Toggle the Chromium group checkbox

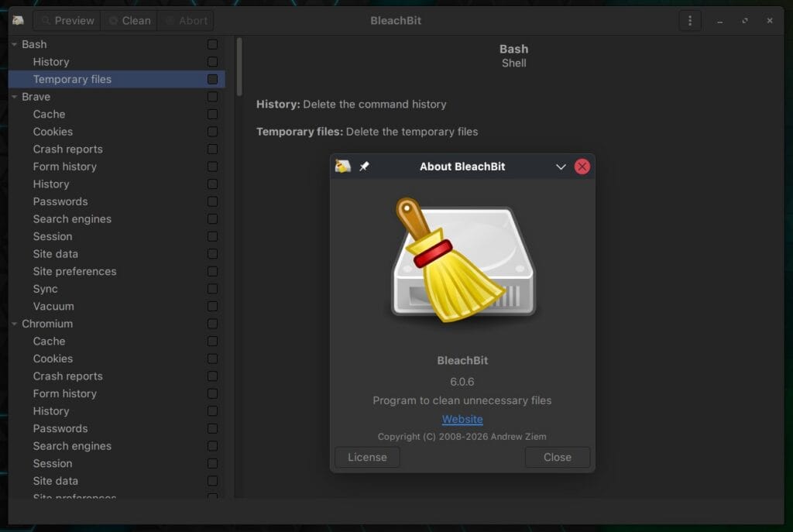(x=212, y=324)
